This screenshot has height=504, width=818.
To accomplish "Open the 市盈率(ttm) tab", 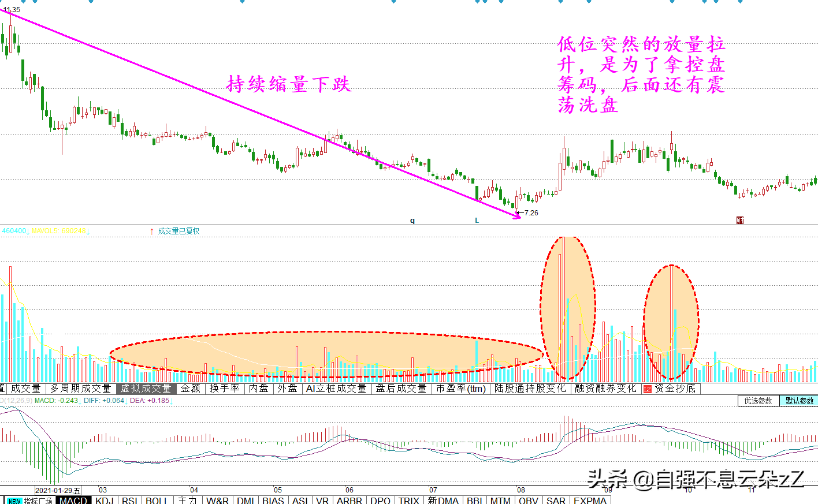I will coord(461,389).
